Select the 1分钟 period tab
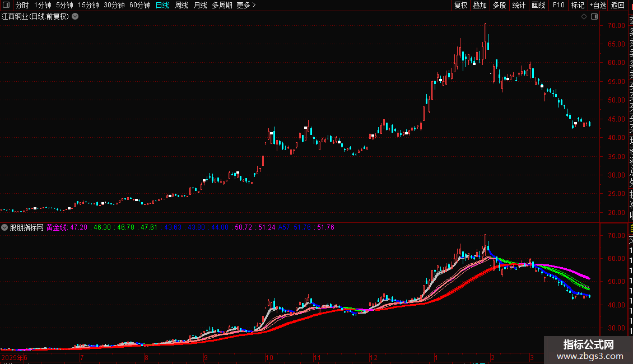The width and height of the screenshot is (633, 364). (43, 5)
